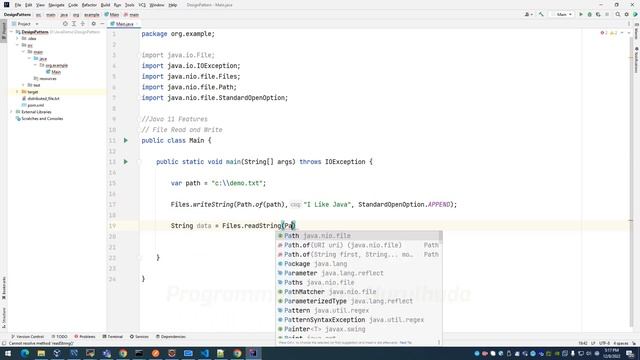
Task: Collapse the main folder in the project tree
Action: 24,52
